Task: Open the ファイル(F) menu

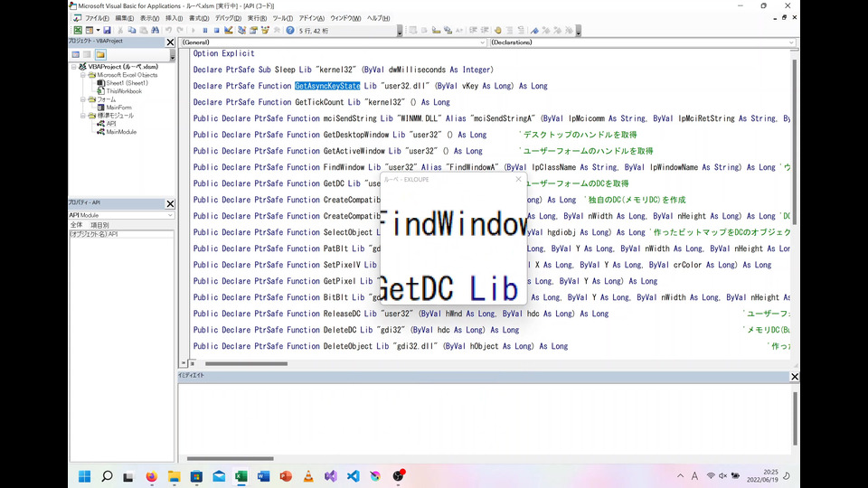Action: point(97,18)
